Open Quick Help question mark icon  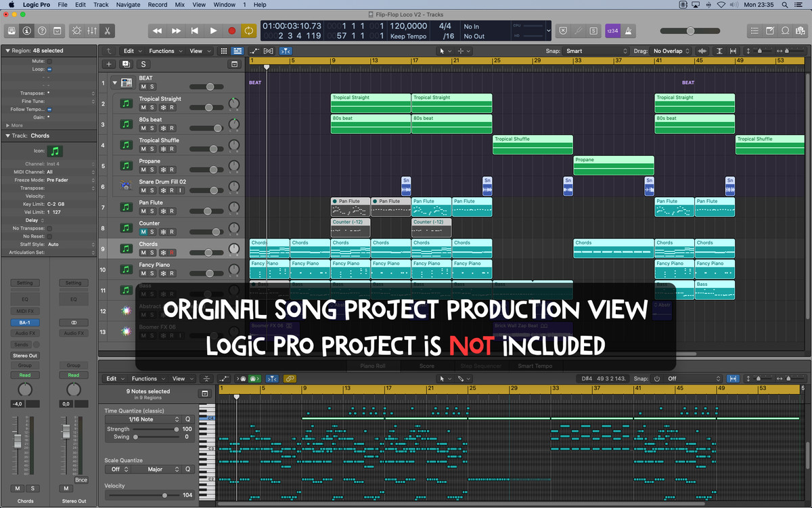(42, 30)
